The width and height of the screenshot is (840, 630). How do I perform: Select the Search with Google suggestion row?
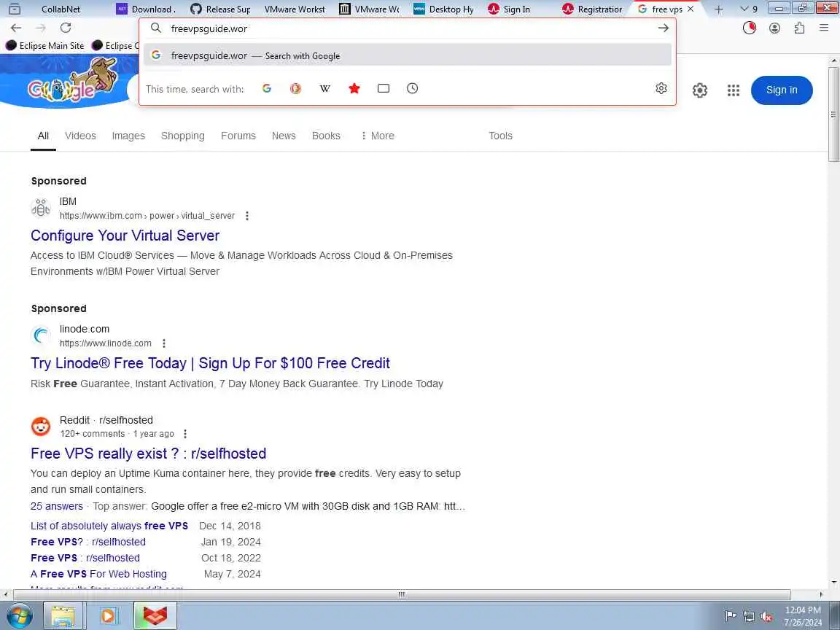[x=407, y=55]
